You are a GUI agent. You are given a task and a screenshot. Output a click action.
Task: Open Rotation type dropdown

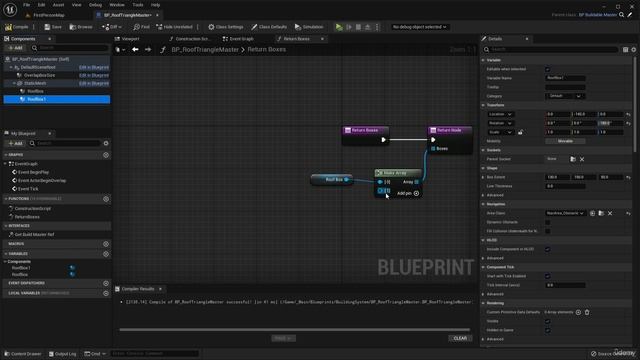(500, 123)
